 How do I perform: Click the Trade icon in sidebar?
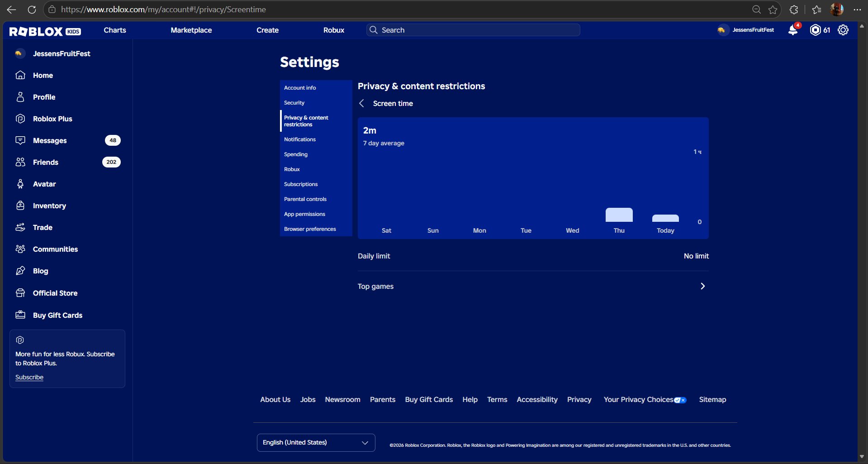[x=20, y=227]
